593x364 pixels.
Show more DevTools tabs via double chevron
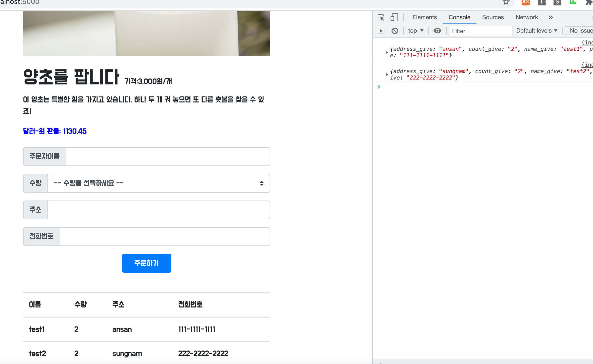[551, 17]
